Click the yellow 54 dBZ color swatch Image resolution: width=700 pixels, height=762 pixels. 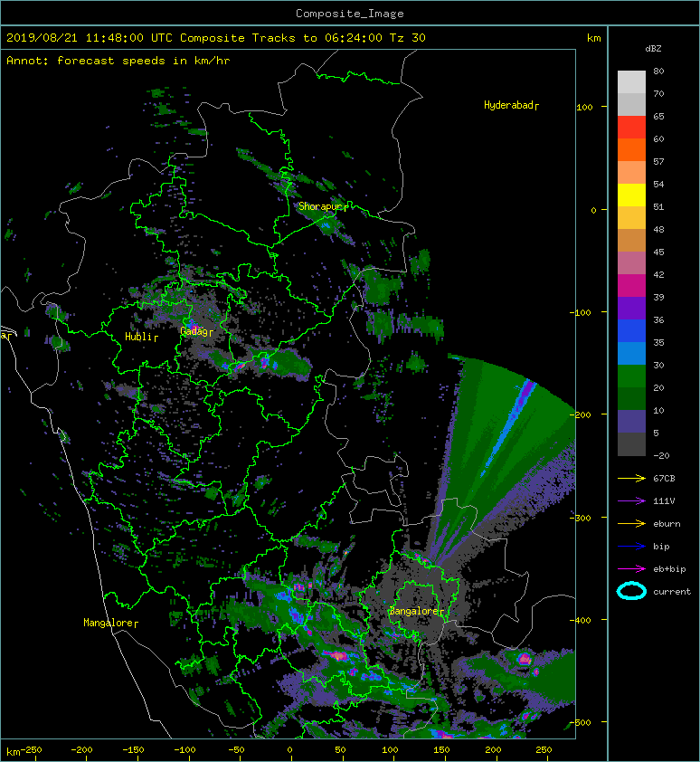[631, 195]
